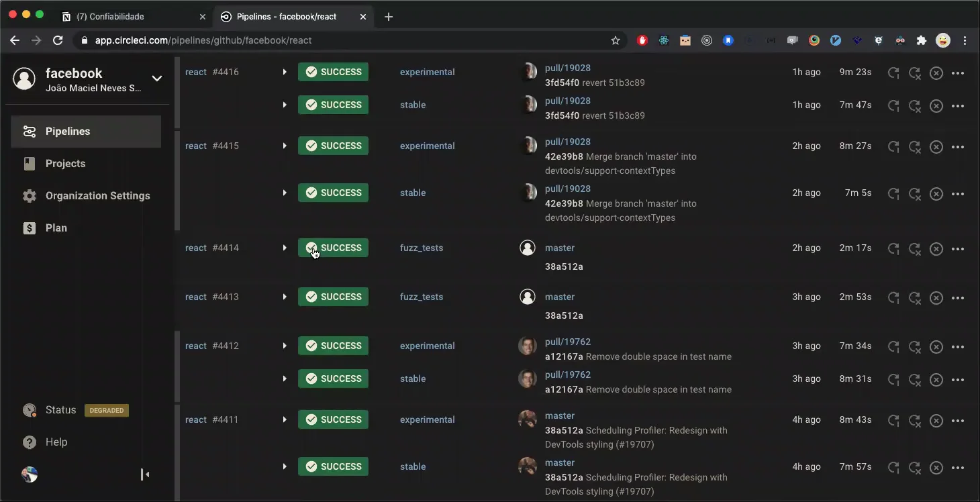Rerun failed jobs for #4416 stable workflow
Viewport: 980px width, 502px height.
[914, 105]
